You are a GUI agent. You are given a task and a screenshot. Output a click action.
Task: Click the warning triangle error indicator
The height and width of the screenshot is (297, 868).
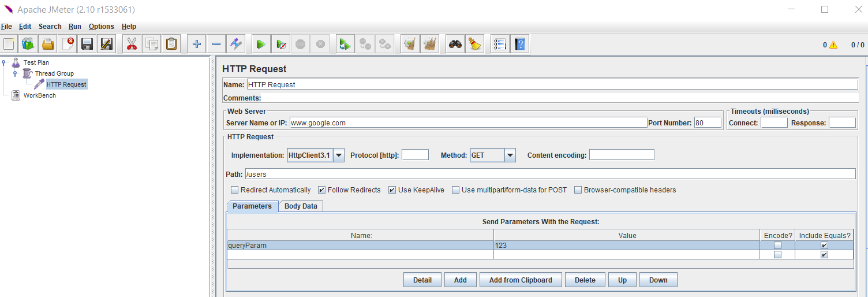coord(833,44)
